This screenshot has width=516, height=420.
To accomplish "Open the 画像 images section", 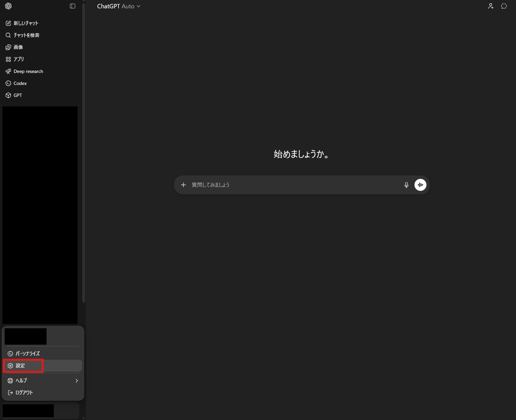I will [x=18, y=47].
